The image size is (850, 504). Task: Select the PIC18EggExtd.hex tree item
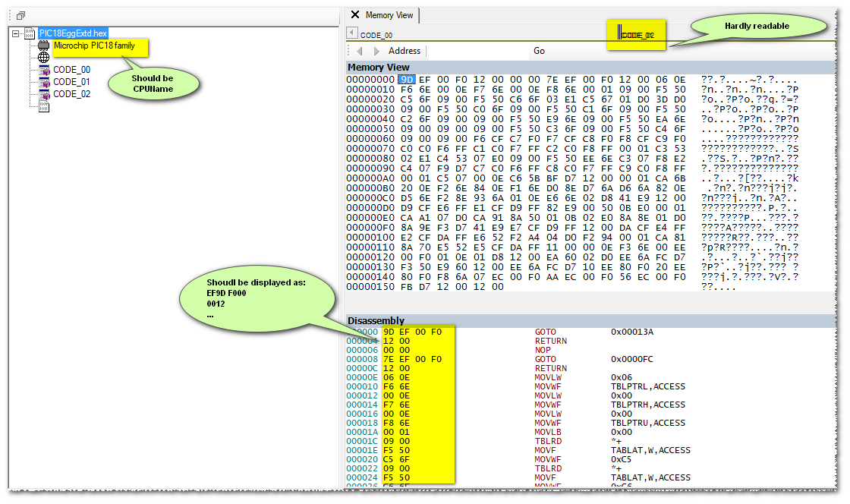click(x=73, y=33)
